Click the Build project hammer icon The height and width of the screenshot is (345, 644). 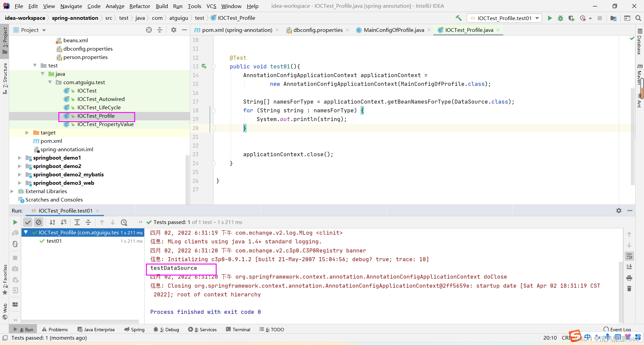[459, 18]
